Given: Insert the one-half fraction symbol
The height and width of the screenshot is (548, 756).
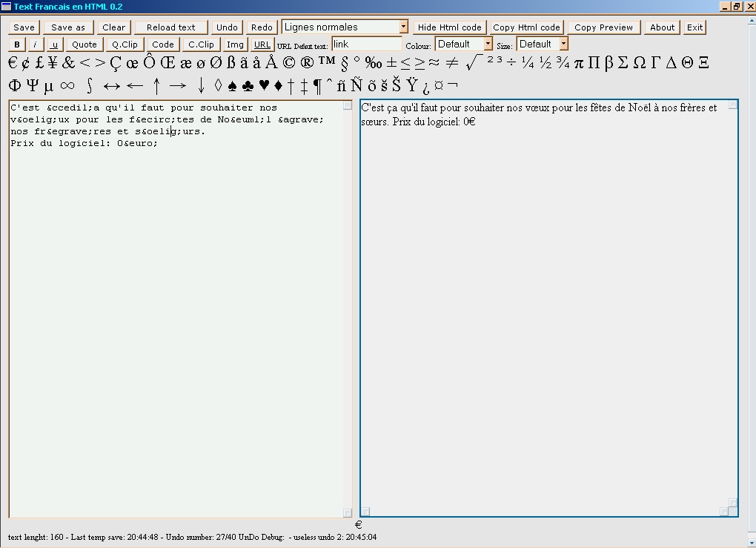Looking at the screenshot, I should tap(546, 63).
